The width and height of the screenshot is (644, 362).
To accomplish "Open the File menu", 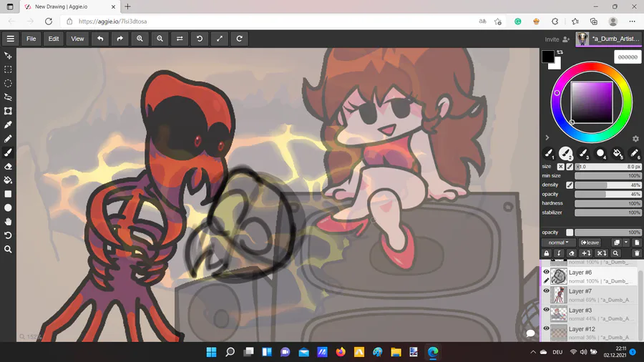I will 31,39.
